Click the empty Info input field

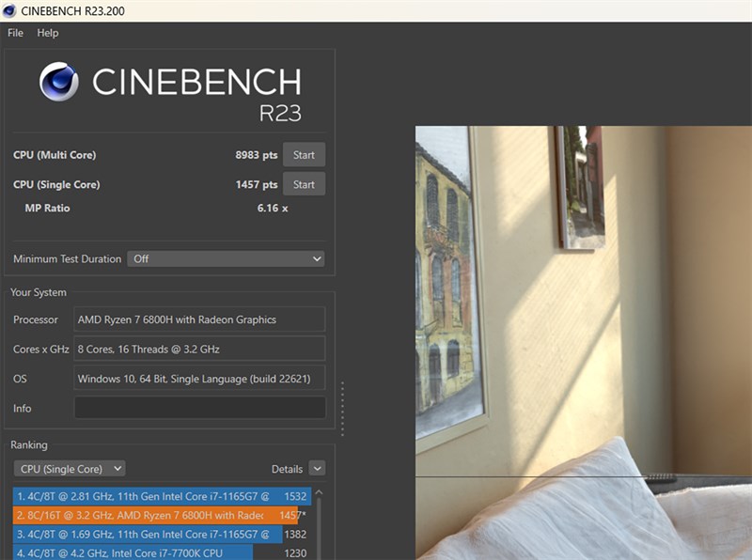[x=199, y=408]
